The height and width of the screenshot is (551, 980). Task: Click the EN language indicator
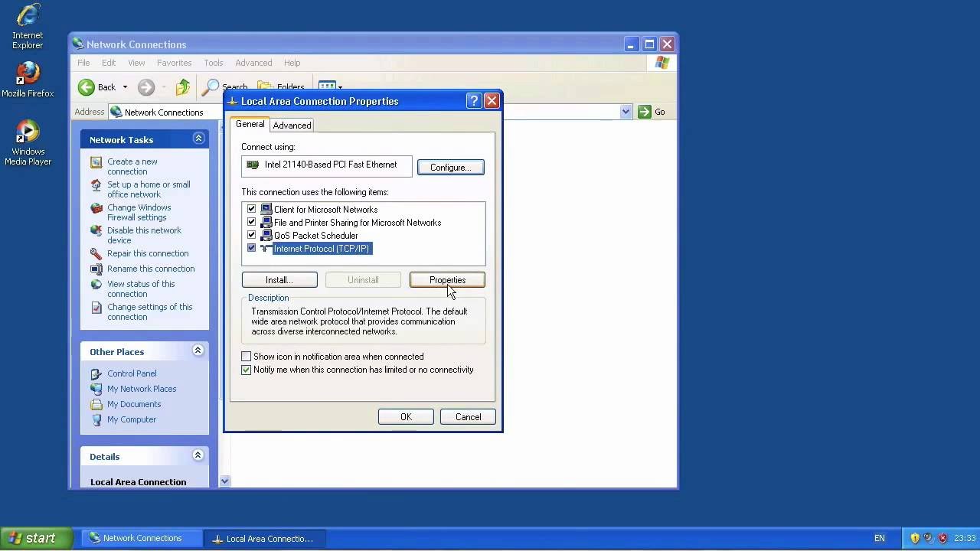pos(880,539)
